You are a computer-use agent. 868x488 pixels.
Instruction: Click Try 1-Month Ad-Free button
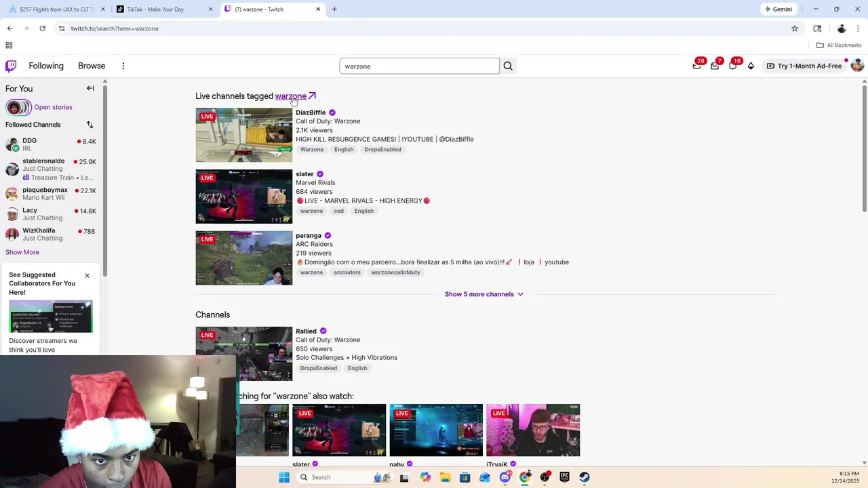coord(804,66)
